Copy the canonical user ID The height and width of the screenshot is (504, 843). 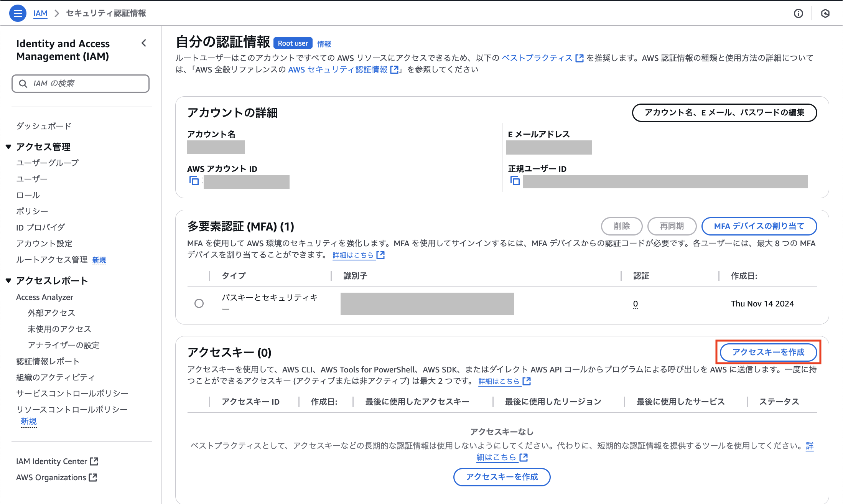click(x=515, y=181)
